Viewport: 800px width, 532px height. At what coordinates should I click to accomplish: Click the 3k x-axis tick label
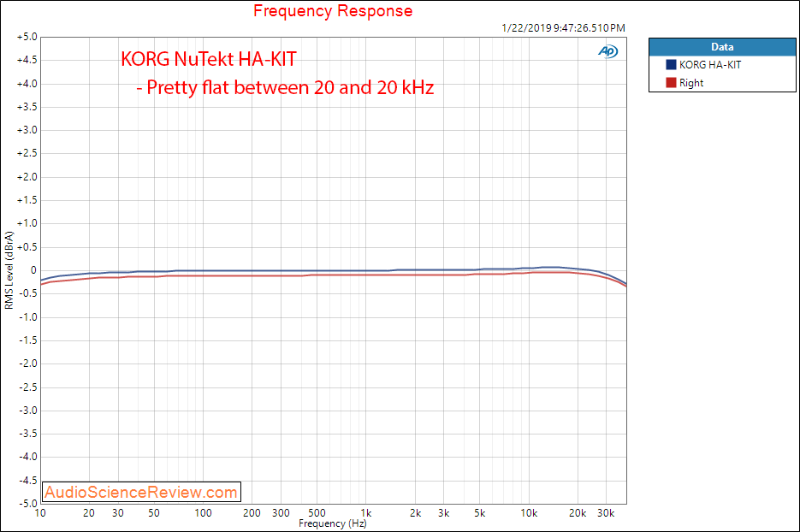click(444, 513)
